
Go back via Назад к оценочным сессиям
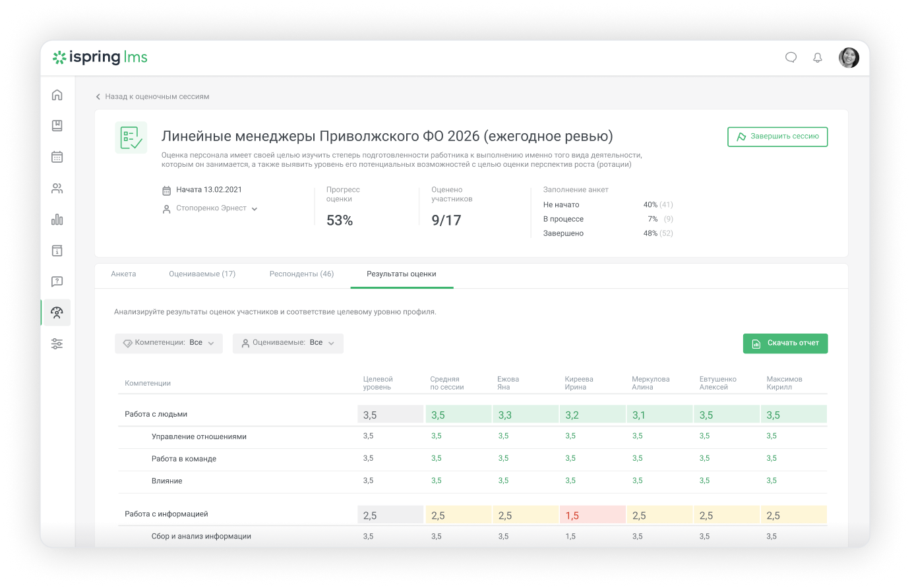click(x=152, y=97)
